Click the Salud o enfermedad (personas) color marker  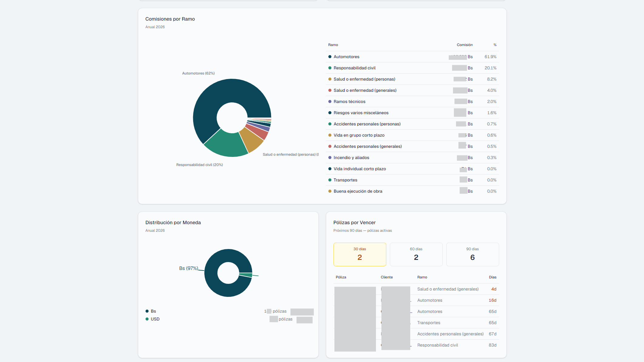click(x=330, y=79)
